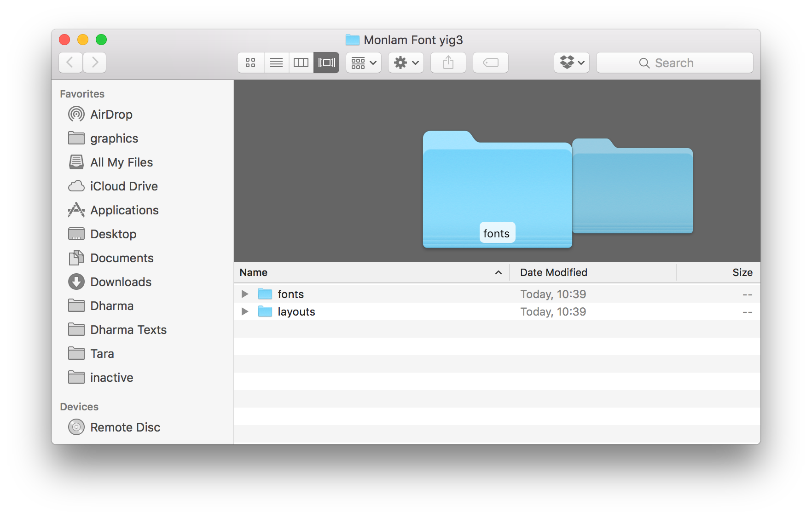
Task: Open Documents in sidebar
Action: click(142, 258)
